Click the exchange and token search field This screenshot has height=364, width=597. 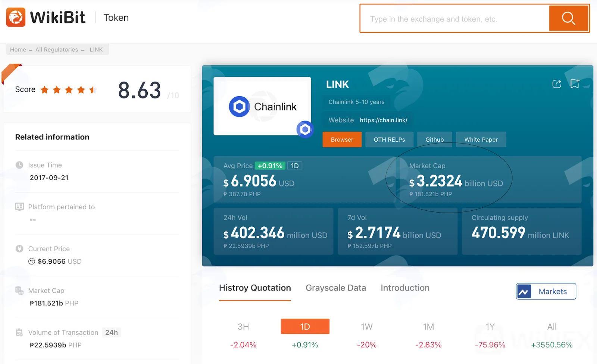455,19
